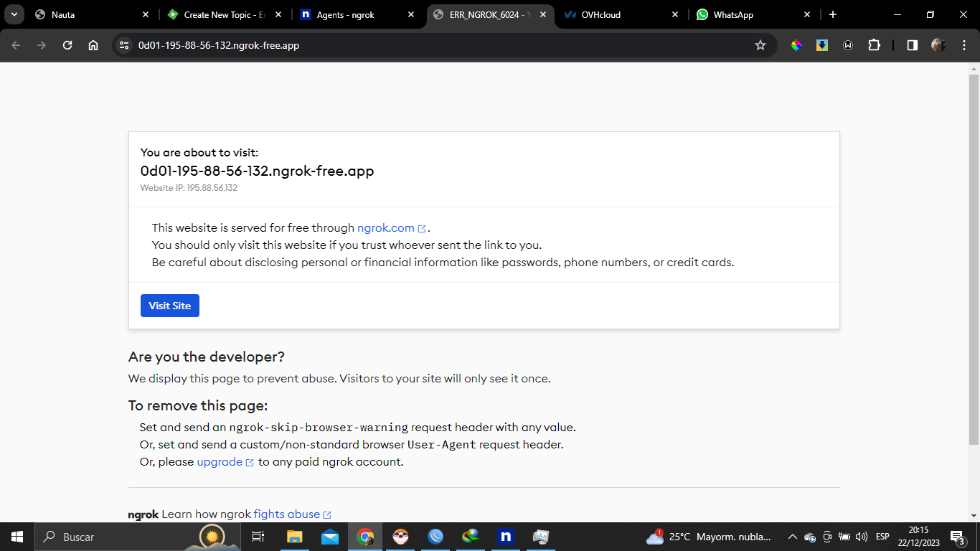Reload the current page
Screen dimensions: 980x551
tap(67, 45)
